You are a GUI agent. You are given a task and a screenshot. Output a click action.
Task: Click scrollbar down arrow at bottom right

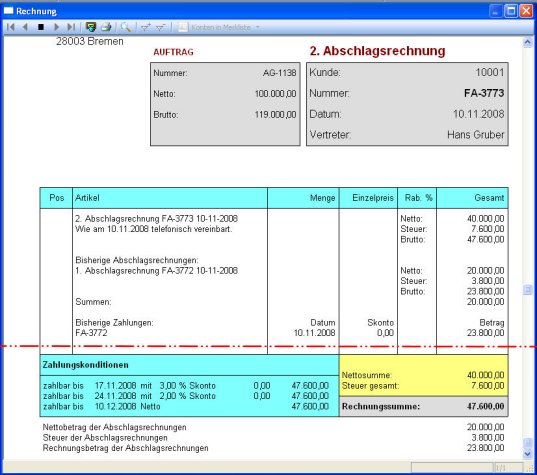tap(527, 454)
